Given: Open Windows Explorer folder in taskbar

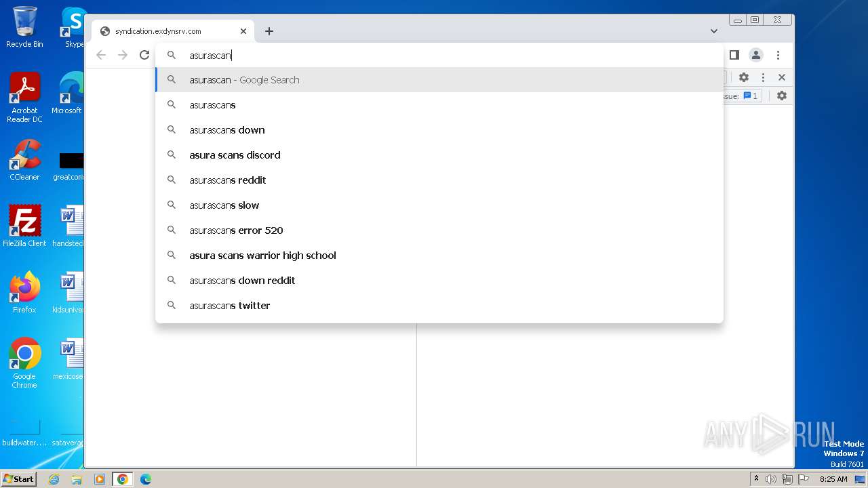Looking at the screenshot, I should [77, 479].
